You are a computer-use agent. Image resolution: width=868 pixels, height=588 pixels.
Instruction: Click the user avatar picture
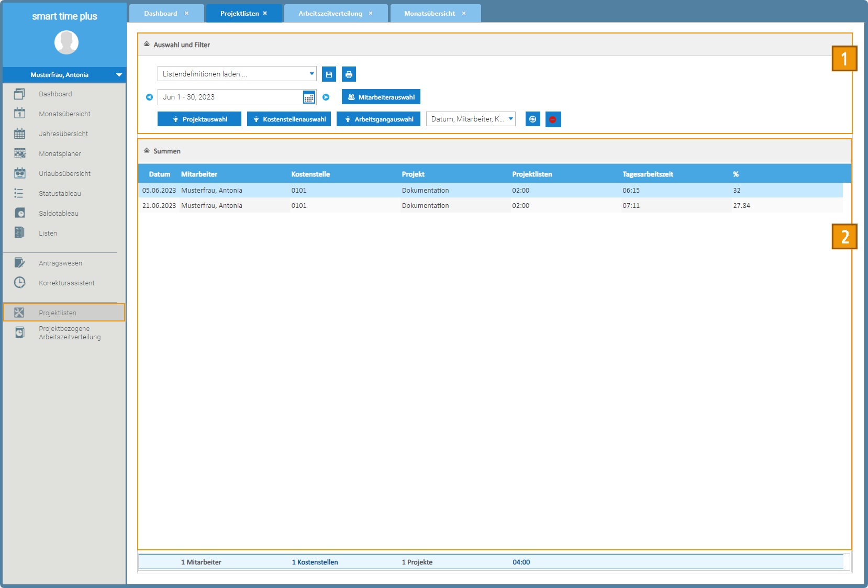click(x=66, y=42)
